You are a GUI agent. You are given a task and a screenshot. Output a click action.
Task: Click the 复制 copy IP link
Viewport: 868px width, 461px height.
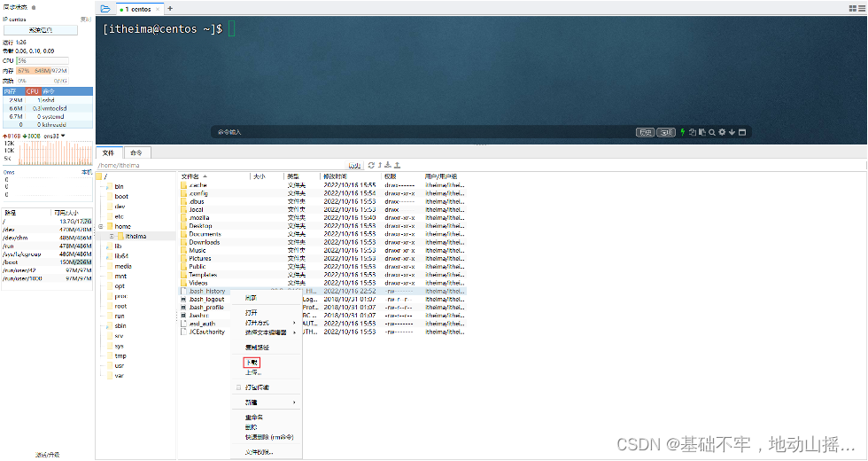coord(85,19)
